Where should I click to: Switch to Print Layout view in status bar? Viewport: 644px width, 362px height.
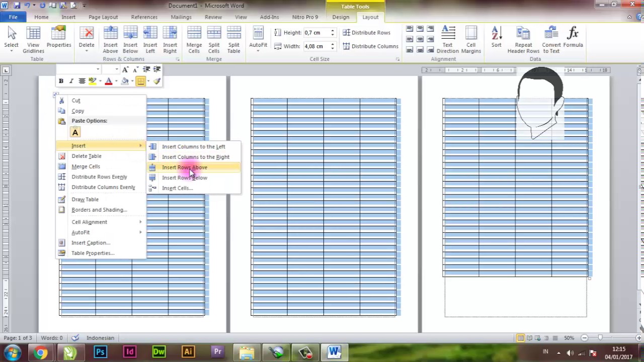(x=521, y=338)
